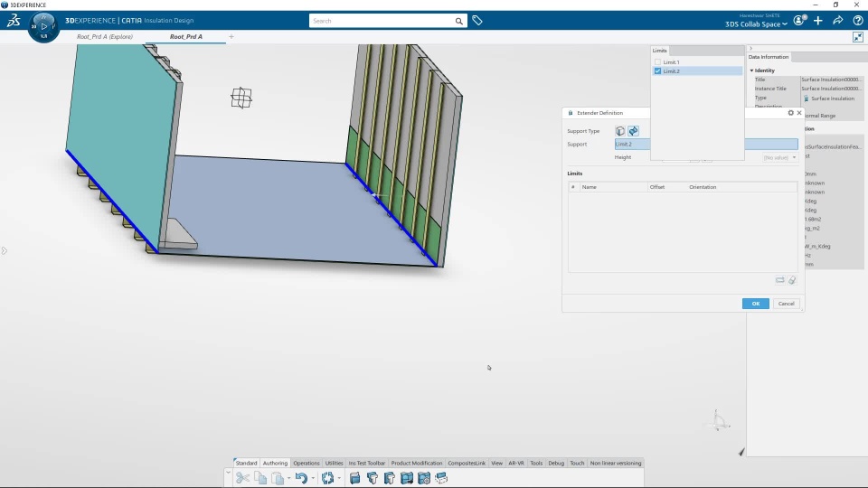Switch to the Root_Prd A (Explore) tab

click(x=105, y=36)
